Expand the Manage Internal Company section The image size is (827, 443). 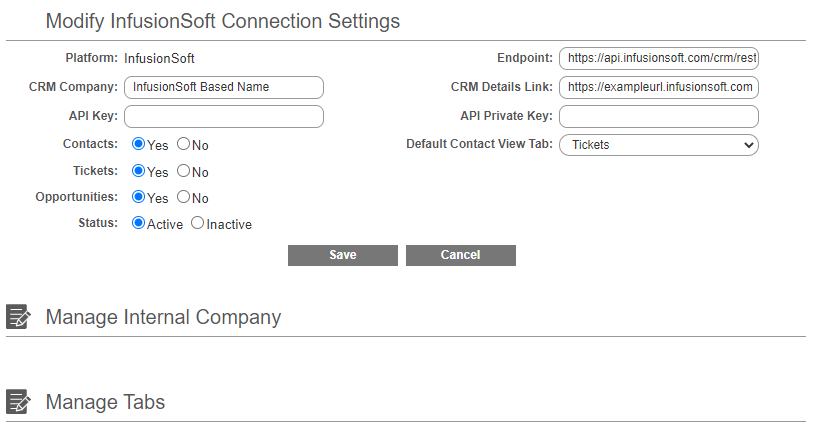tap(163, 317)
